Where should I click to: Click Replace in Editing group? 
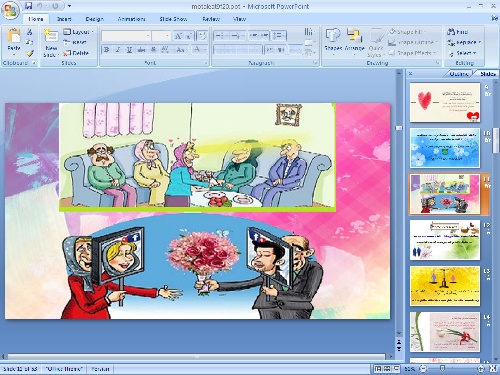[464, 42]
